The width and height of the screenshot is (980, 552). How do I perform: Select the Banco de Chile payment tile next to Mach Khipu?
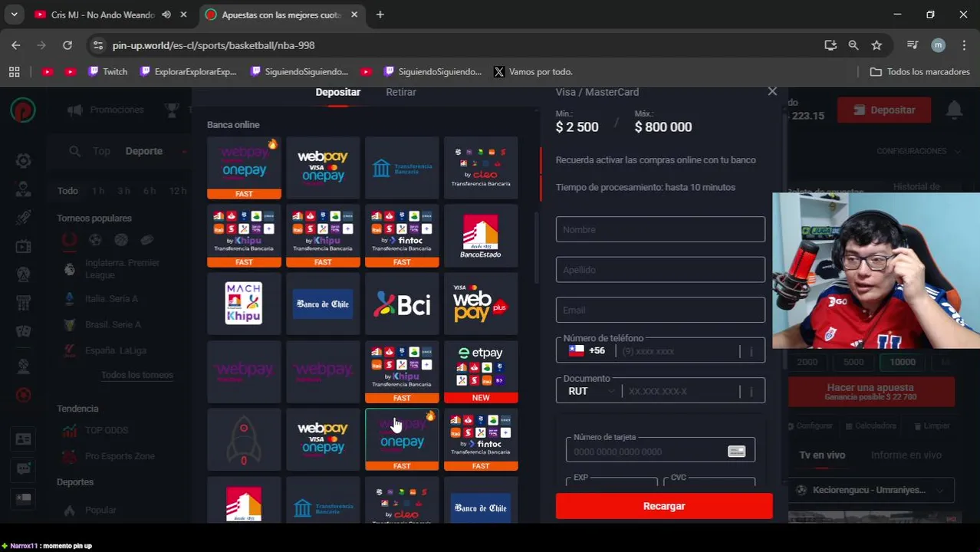323,304
